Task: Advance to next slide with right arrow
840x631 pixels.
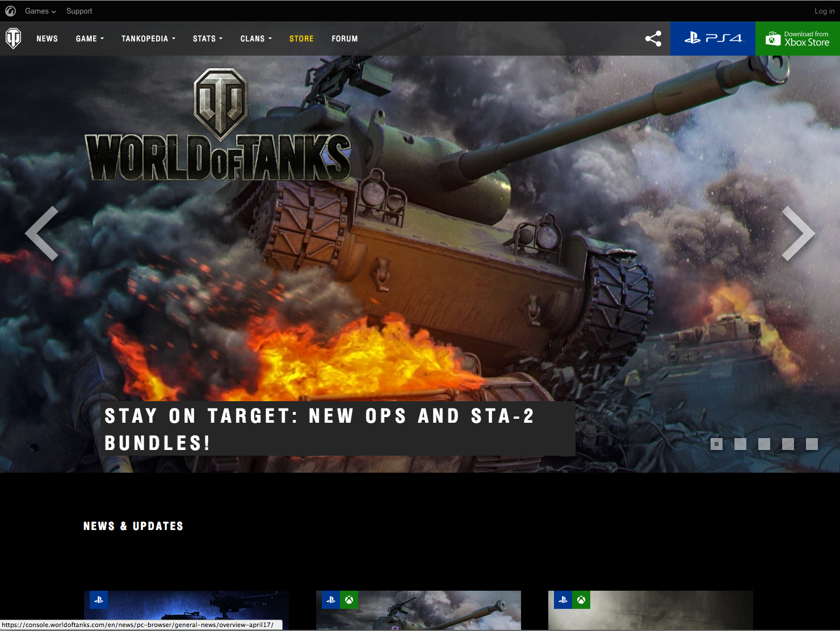Action: coord(798,233)
